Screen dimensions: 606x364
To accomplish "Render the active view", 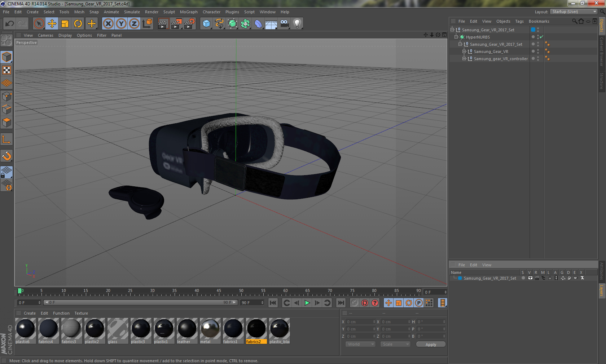I will point(163,24).
